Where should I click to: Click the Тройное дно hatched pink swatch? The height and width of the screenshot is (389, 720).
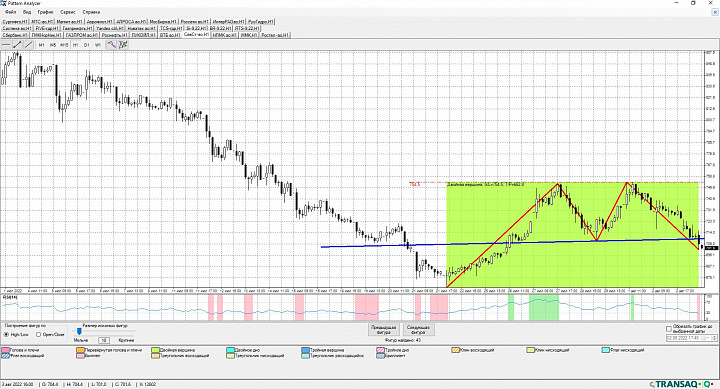click(380, 350)
